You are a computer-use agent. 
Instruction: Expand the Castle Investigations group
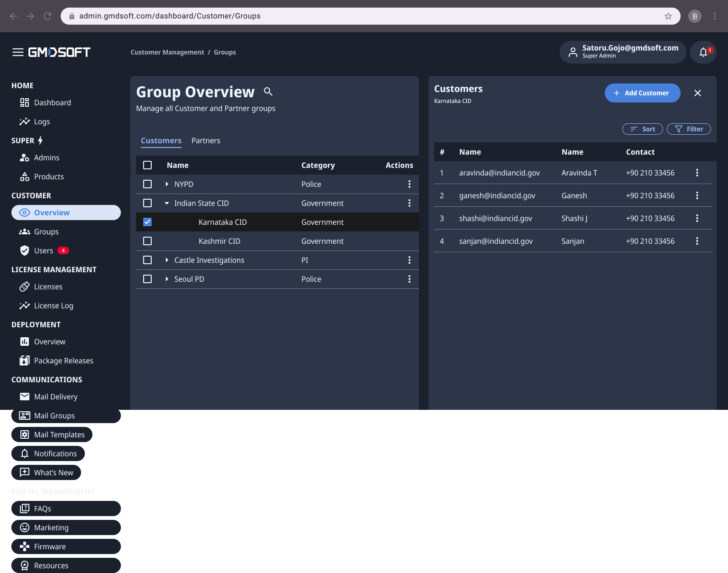point(167,260)
